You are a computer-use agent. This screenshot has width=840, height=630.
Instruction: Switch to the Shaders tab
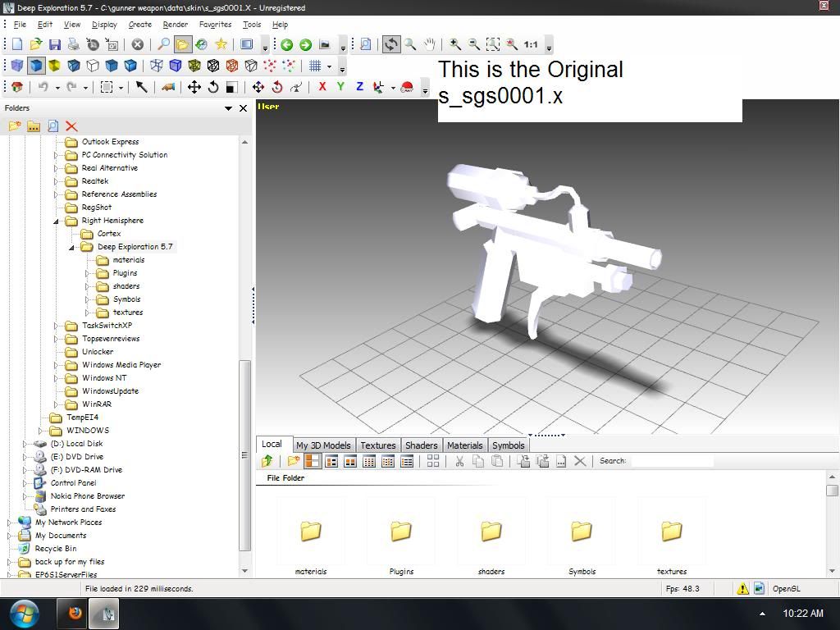click(x=421, y=445)
